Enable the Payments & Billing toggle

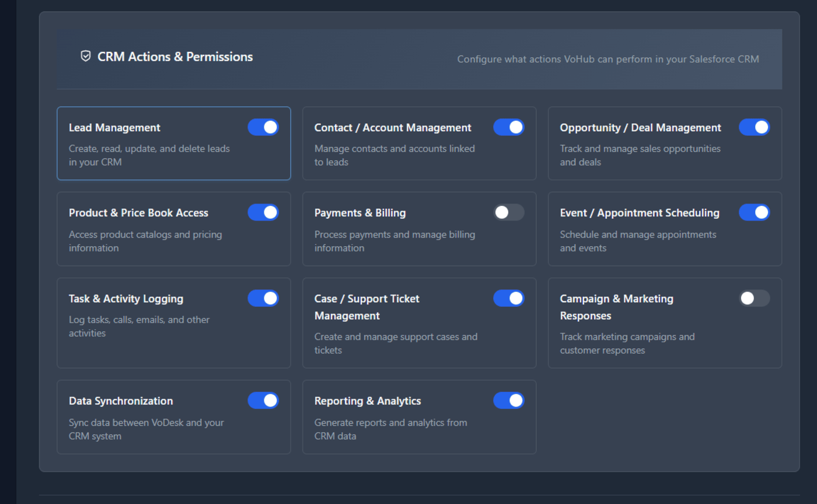tap(509, 212)
